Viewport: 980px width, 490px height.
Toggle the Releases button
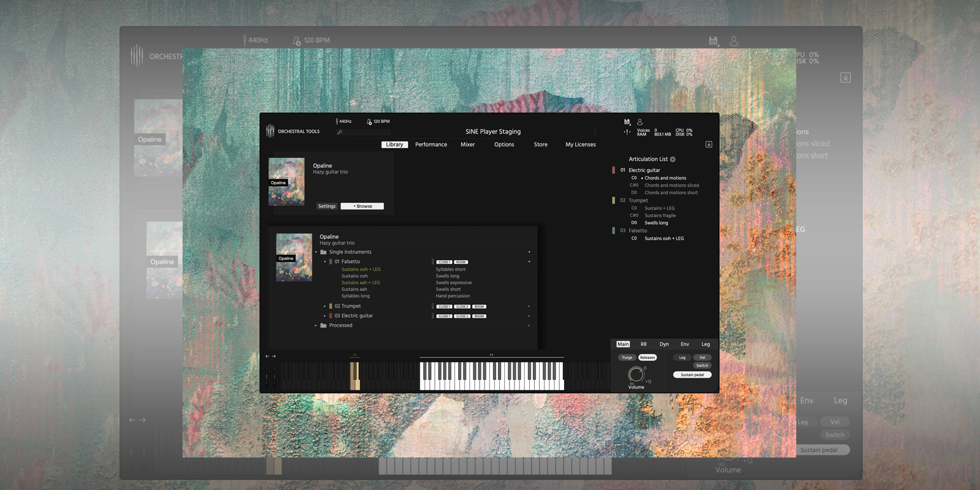647,358
